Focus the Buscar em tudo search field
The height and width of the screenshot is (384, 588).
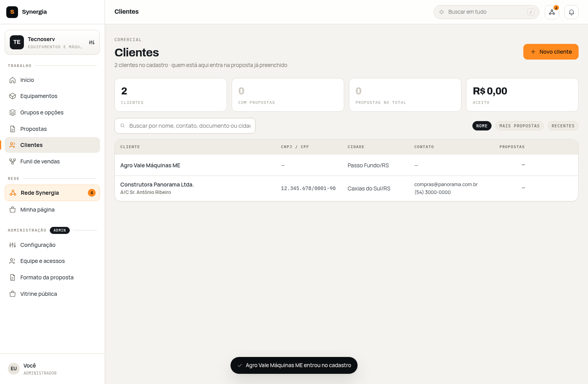pos(486,12)
